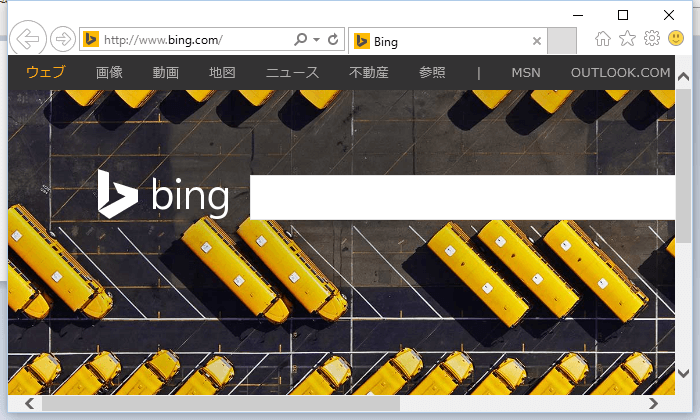Open the 動画 navigation link
The width and height of the screenshot is (700, 420).
166,72
